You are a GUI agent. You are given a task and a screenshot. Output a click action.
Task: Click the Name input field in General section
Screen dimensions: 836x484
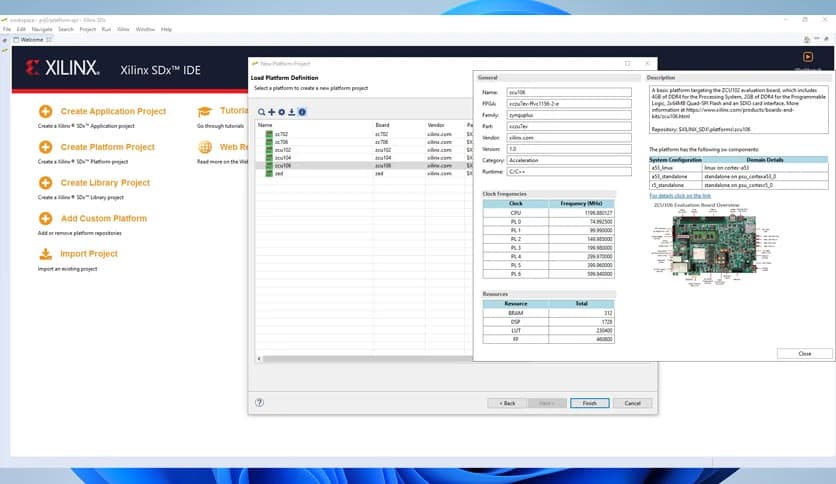coord(568,92)
